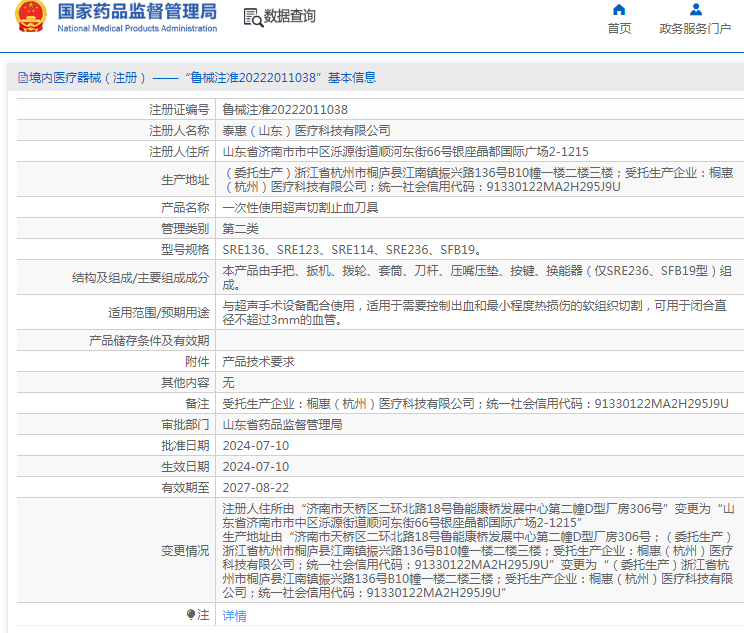Go to 首页 text link
Image resolution: width=744 pixels, height=633 pixels.
click(x=619, y=28)
